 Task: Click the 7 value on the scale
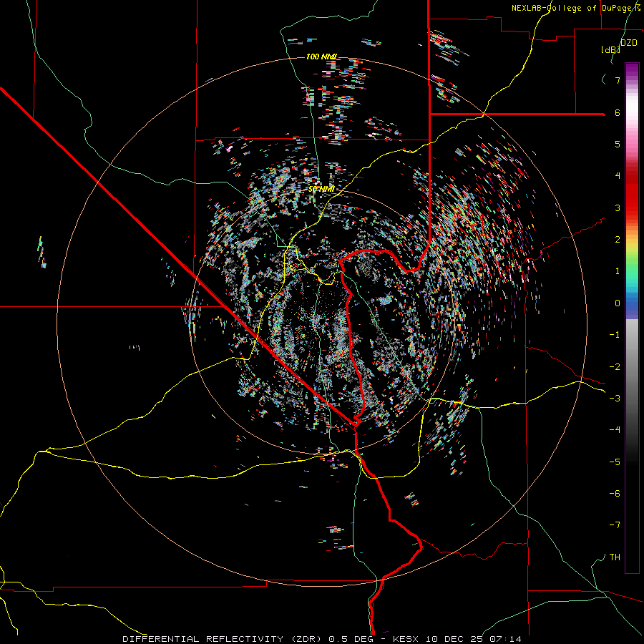(x=618, y=80)
